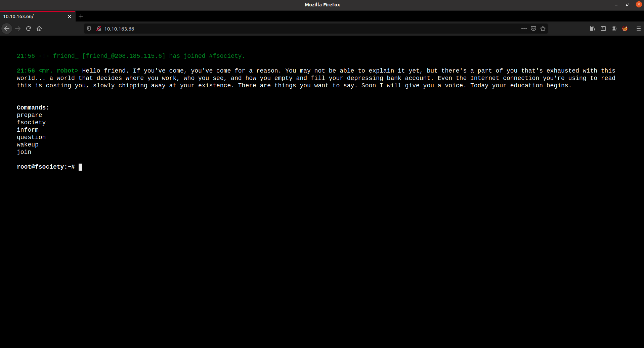Toggle the sidebar view
644x348 pixels.
(603, 29)
